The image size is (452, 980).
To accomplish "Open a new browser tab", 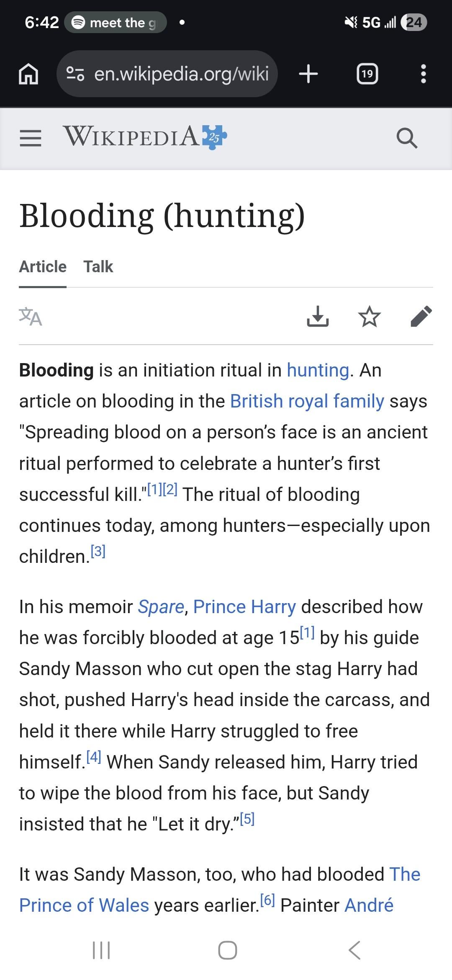I will click(308, 74).
